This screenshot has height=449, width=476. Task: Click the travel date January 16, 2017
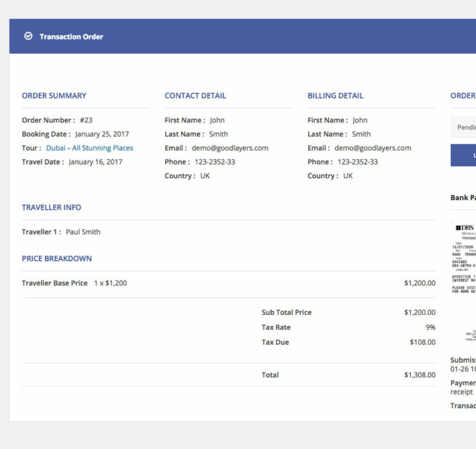[x=96, y=162]
